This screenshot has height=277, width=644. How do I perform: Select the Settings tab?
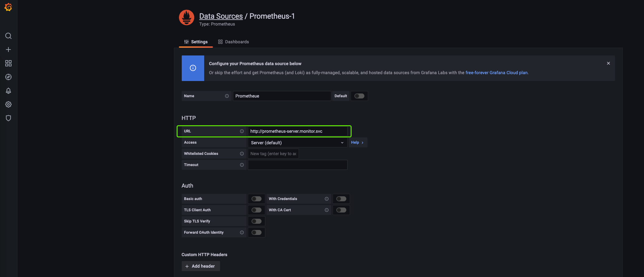(196, 42)
